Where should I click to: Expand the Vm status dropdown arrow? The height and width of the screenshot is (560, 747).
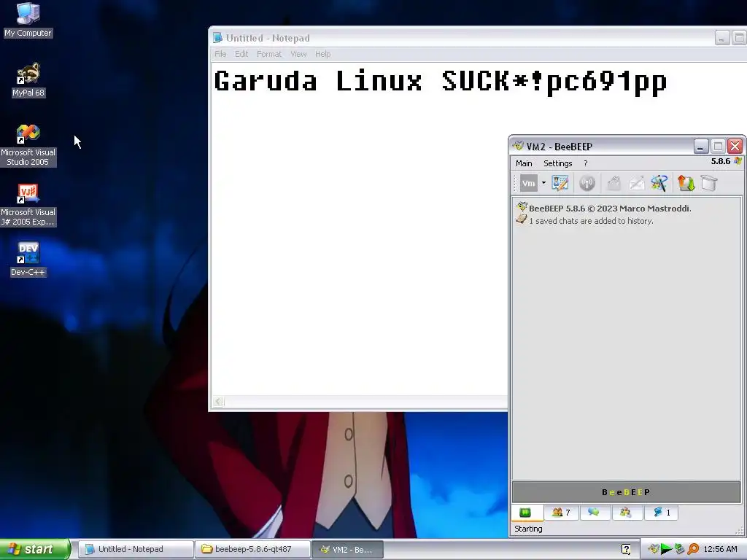pos(543,183)
